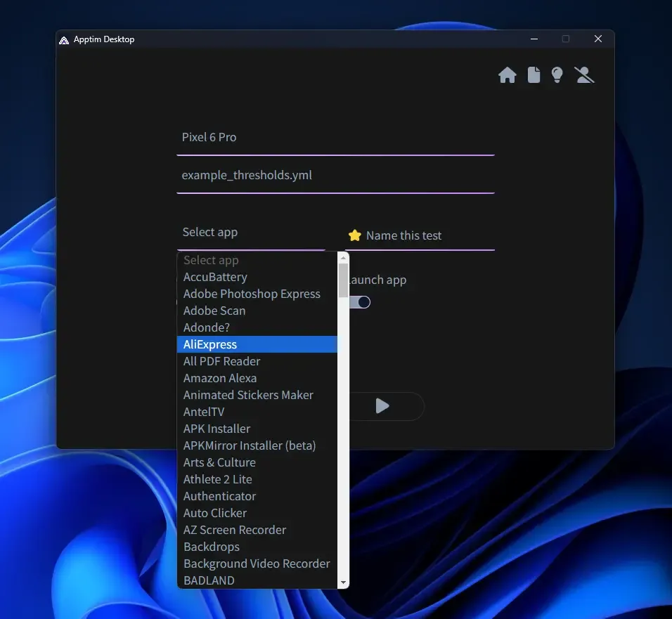
Task: Pick Arts & Culture from the list
Action: point(257,462)
